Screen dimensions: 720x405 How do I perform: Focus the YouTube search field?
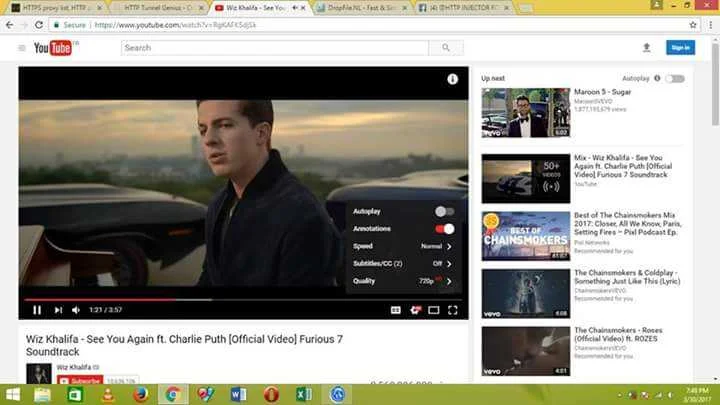pos(275,48)
